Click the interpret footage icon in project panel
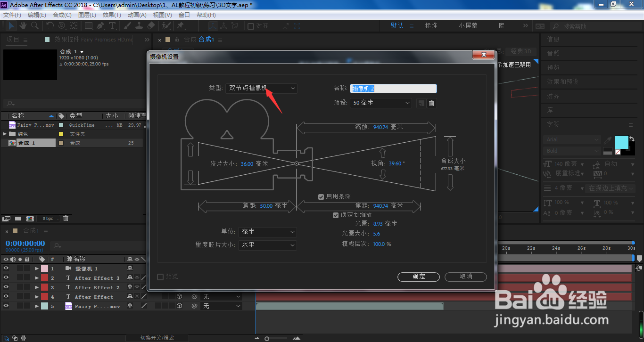The width and height of the screenshot is (644, 342). pyautogui.click(x=7, y=219)
